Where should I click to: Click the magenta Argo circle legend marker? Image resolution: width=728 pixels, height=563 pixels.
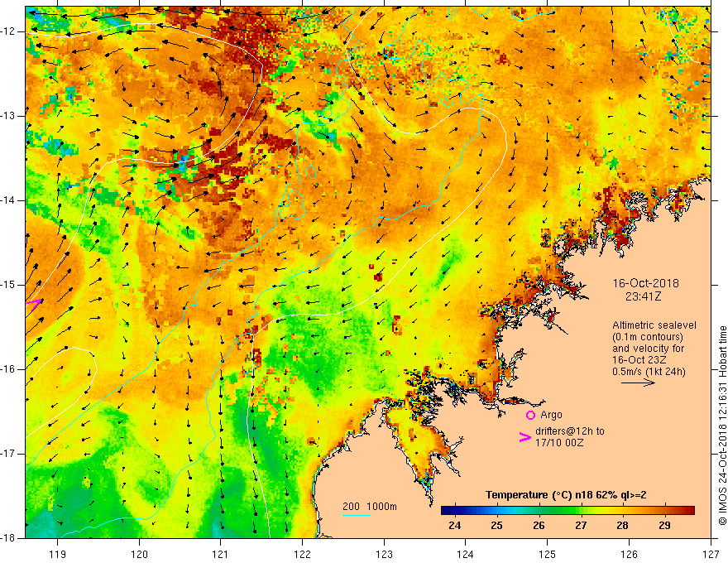click(x=530, y=416)
